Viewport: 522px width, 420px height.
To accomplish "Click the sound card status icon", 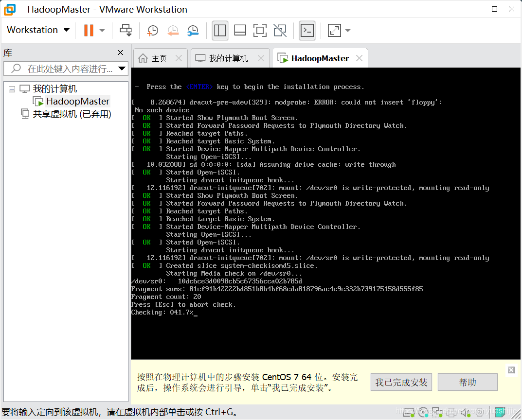I will pyautogui.click(x=466, y=412).
